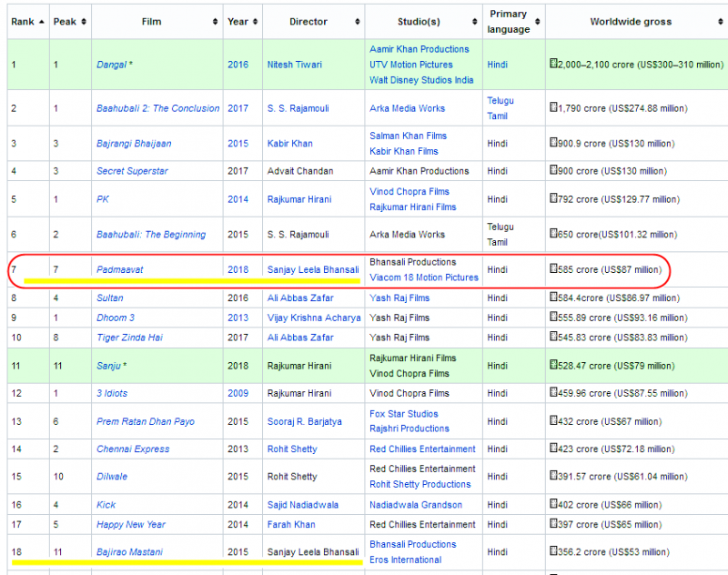Image resolution: width=728 pixels, height=575 pixels.
Task: Open Telugu link in Baahubali 2 row
Action: click(500, 100)
